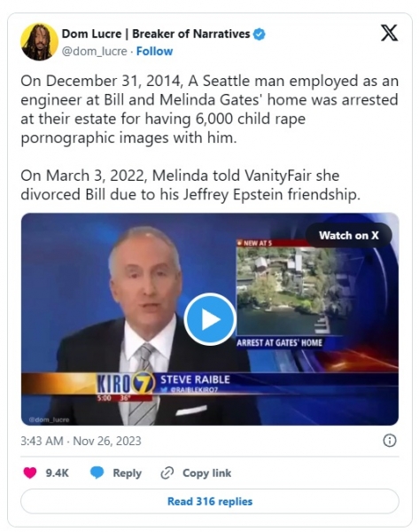Play the embedded news video

[210, 319]
